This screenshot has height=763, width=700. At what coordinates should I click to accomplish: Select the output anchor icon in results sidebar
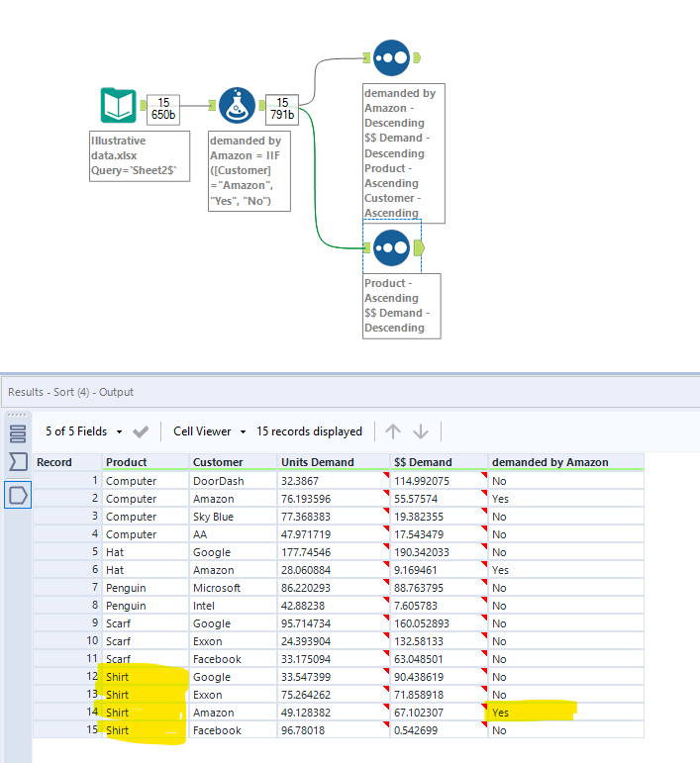(18, 495)
